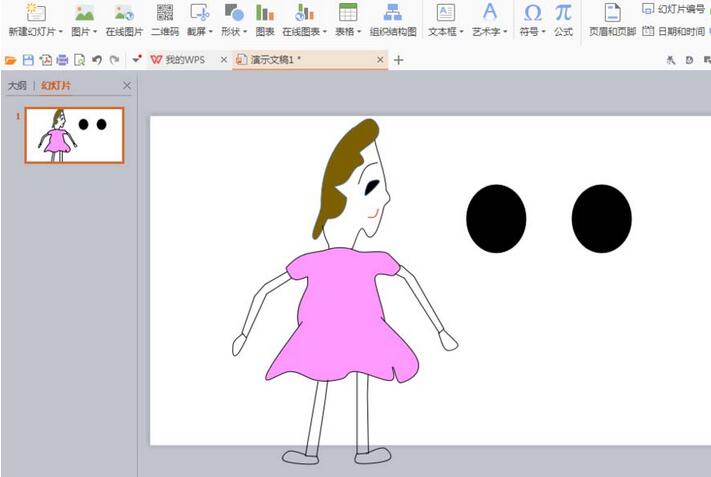Close the slide thumbnail side panel
Viewport: 711px width, 477px height.
coord(126,86)
